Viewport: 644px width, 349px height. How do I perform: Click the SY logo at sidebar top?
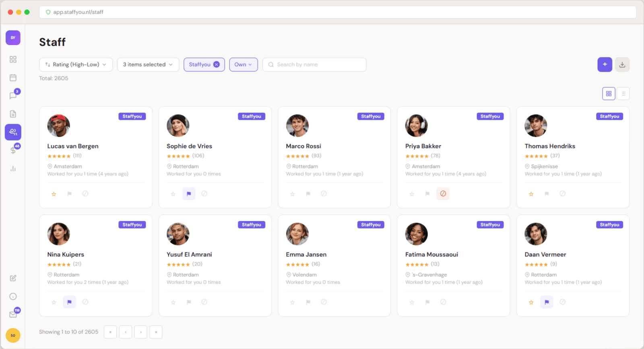[x=13, y=38]
